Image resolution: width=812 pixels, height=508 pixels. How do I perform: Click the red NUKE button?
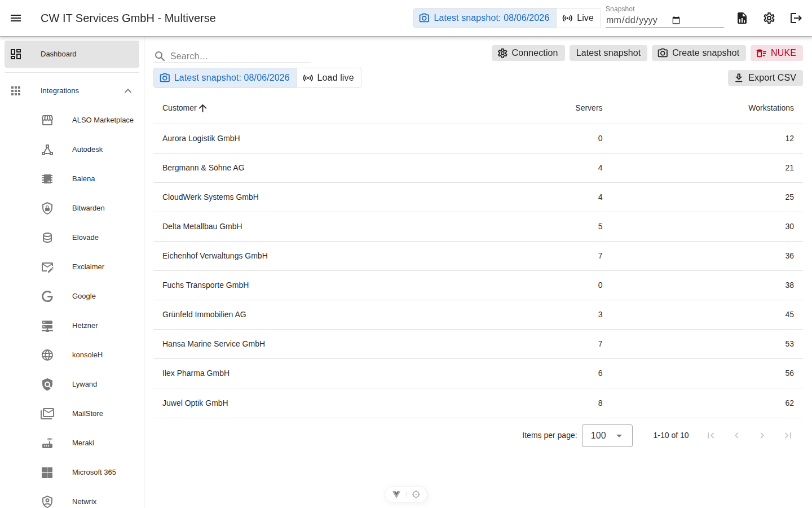776,53
